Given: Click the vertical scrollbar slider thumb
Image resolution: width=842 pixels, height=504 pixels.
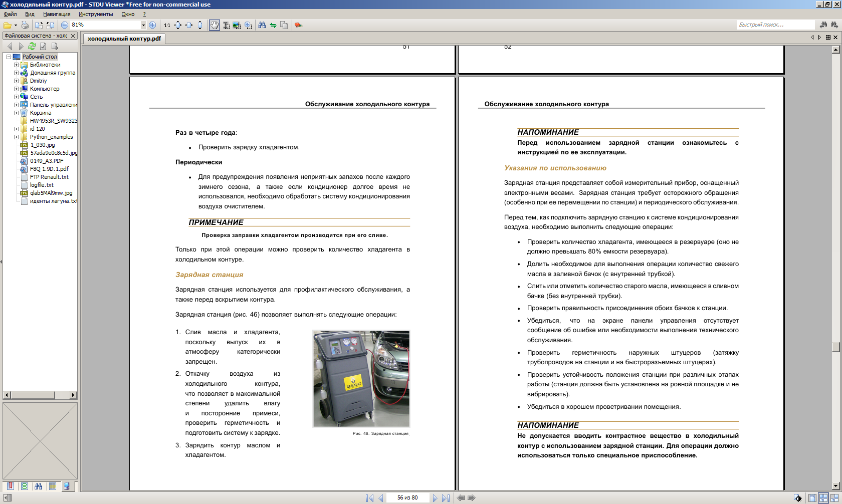Looking at the screenshot, I should [835, 347].
